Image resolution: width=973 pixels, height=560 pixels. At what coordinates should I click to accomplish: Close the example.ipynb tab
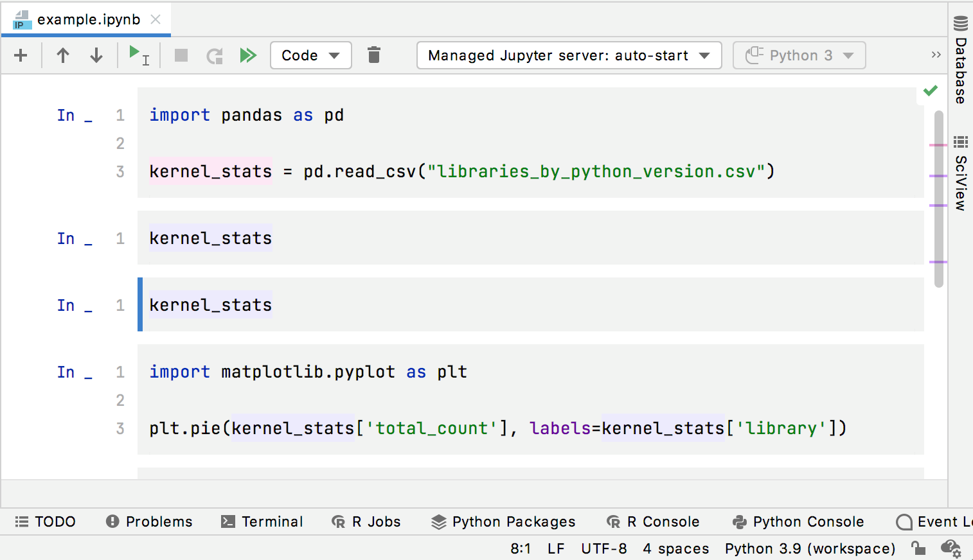[156, 19]
